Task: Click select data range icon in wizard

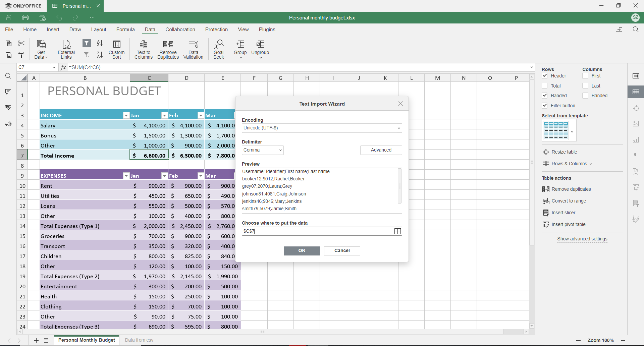Action: coord(398,231)
